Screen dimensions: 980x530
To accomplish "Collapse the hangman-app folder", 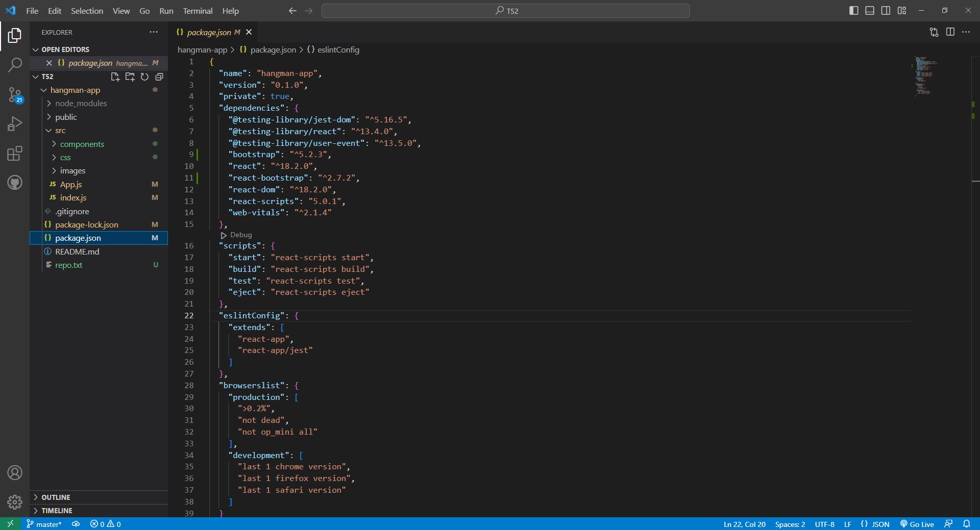I will coord(44,90).
